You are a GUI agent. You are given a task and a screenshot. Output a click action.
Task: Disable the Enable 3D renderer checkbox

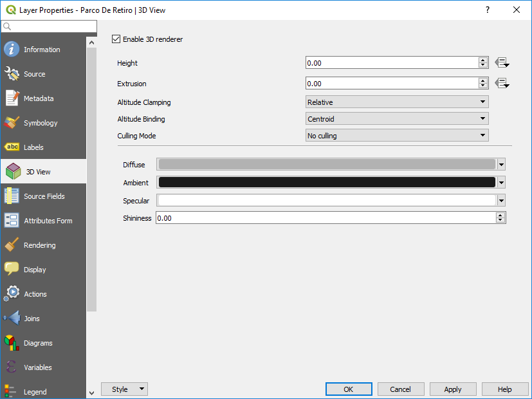(116, 39)
